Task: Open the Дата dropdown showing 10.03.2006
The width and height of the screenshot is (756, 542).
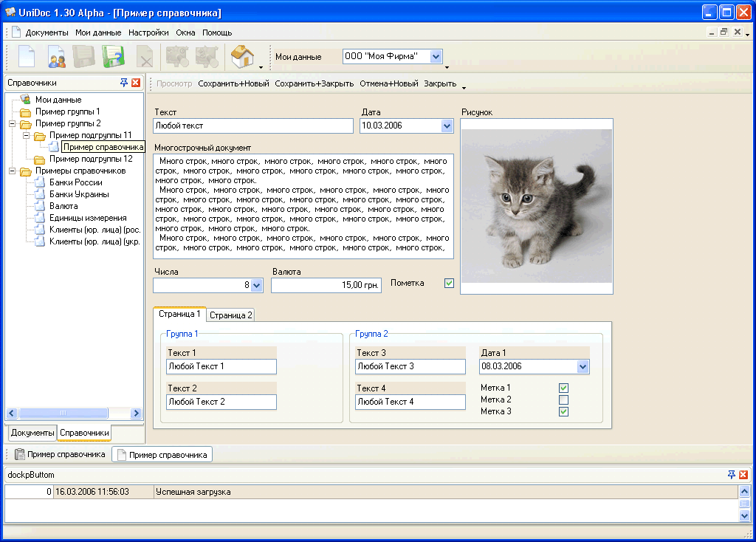Action: pos(447,126)
